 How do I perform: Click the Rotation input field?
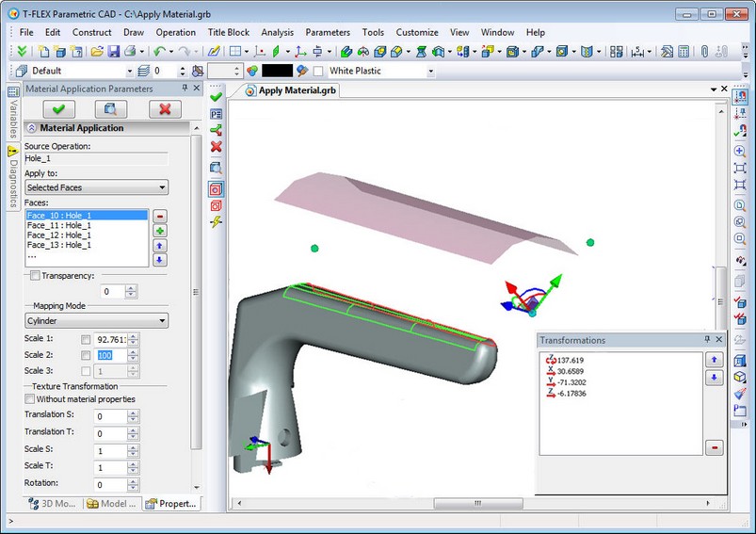(111, 485)
